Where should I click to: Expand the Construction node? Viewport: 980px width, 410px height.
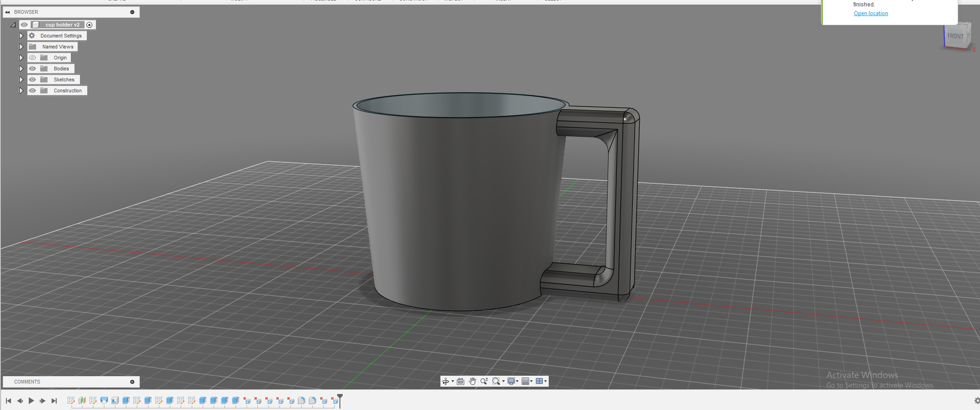tap(21, 91)
